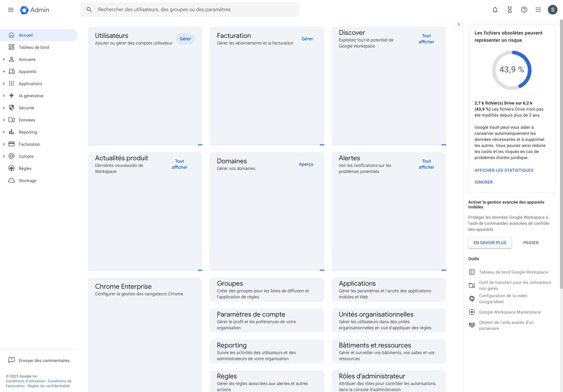563x392 pixels.
Task: Click Tout afficher on the Alertes card
Action: click(426, 164)
